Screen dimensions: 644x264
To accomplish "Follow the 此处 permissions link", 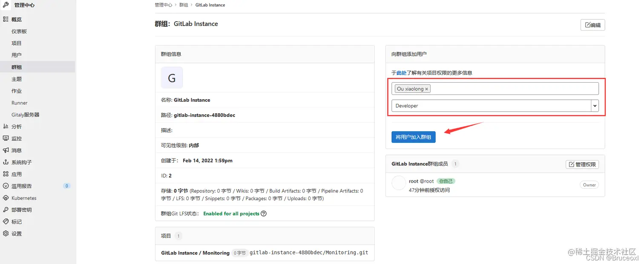I will [x=401, y=73].
